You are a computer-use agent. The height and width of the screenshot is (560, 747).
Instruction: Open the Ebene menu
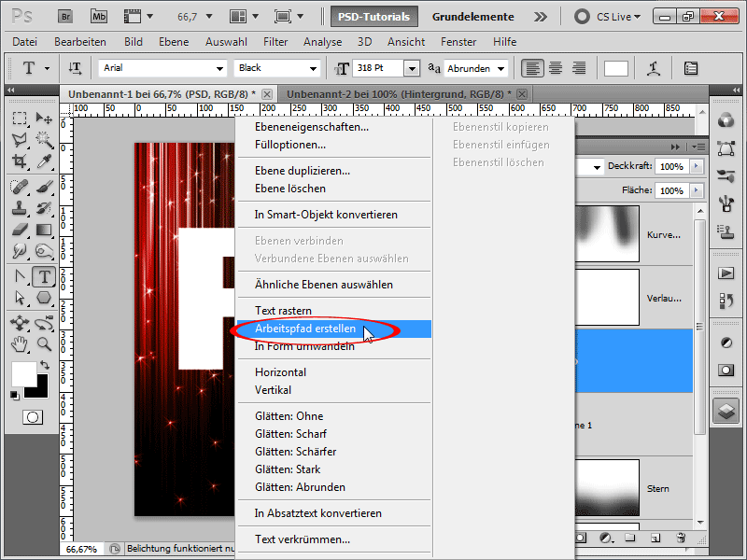pos(174,42)
